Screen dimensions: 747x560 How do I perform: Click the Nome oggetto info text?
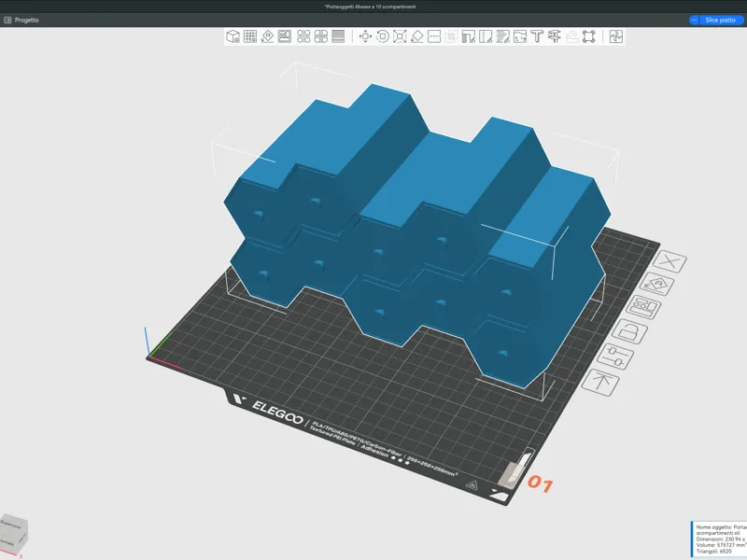pos(721,527)
